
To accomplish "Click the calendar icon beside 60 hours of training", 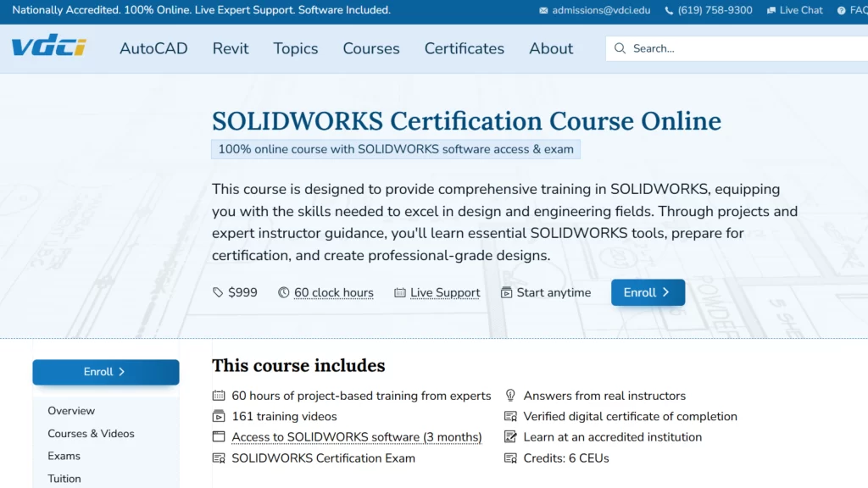I will point(219,396).
